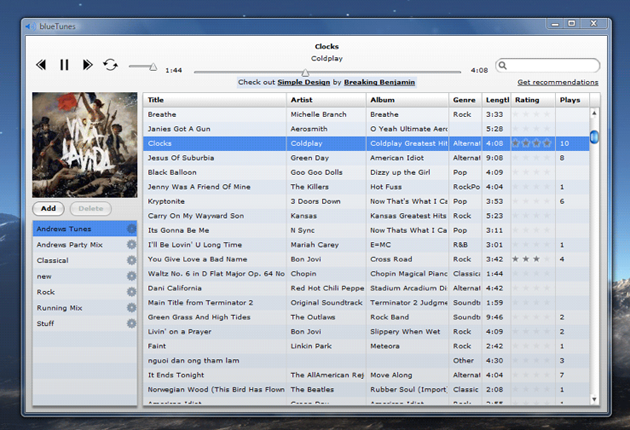
Task: Open gear settings for Andrews Party Mix
Action: pos(131,245)
